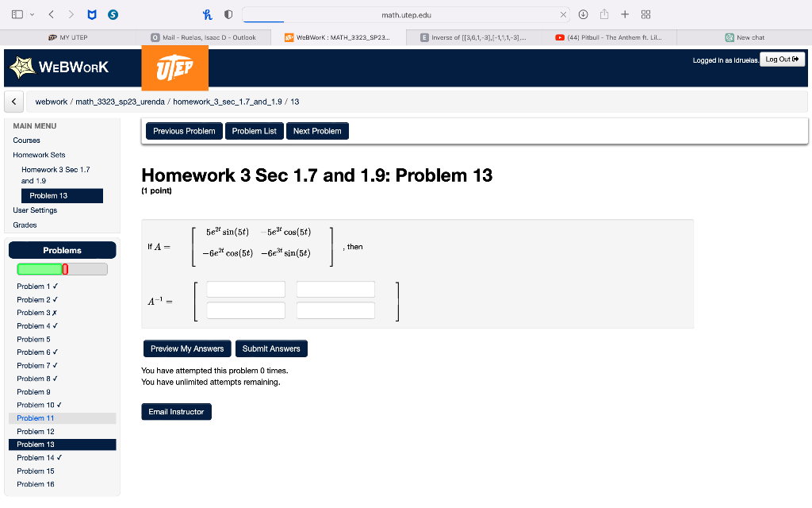Viewport: 812px width, 508px height.
Task: Select highlighted Problem 13 in problems list
Action: [62, 444]
